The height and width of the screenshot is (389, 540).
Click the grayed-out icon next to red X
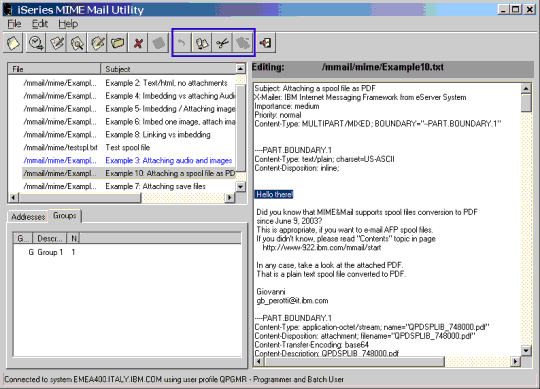(158, 43)
